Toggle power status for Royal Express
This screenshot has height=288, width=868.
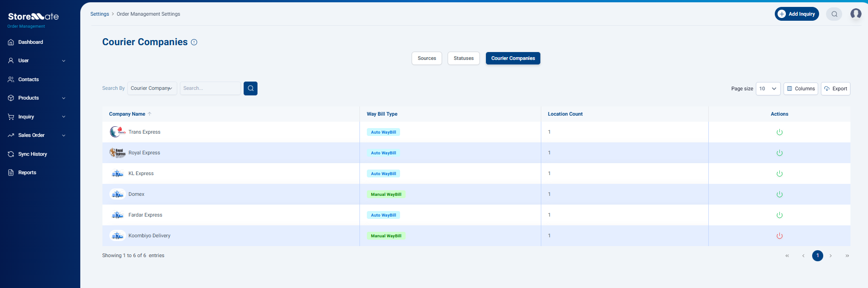click(779, 153)
